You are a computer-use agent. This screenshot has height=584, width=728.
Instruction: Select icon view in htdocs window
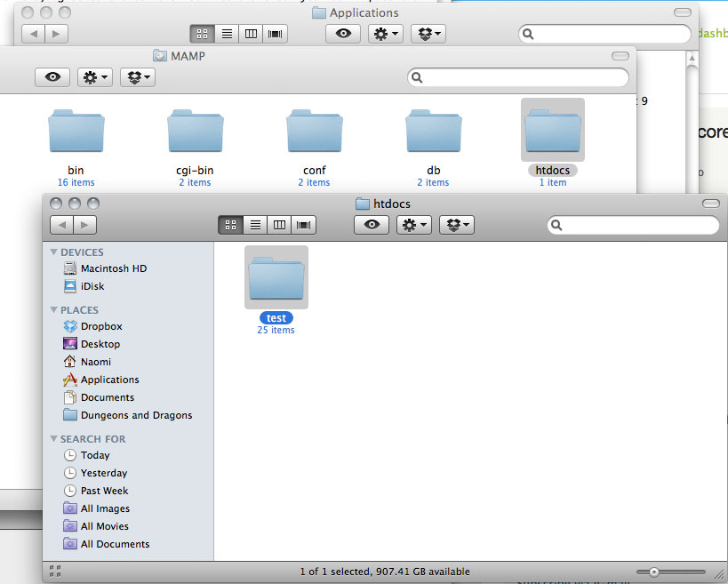pyautogui.click(x=231, y=225)
